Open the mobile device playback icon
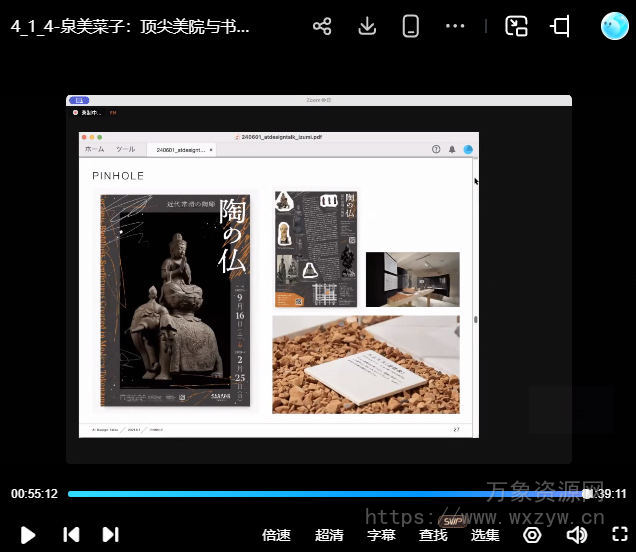636x552 pixels. click(410, 27)
